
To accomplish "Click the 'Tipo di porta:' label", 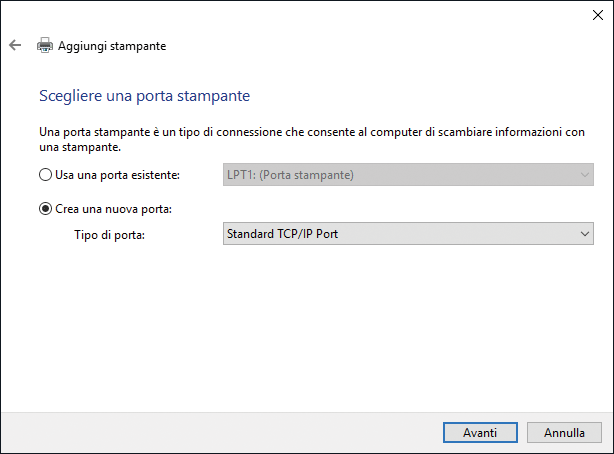I will pos(110,235).
